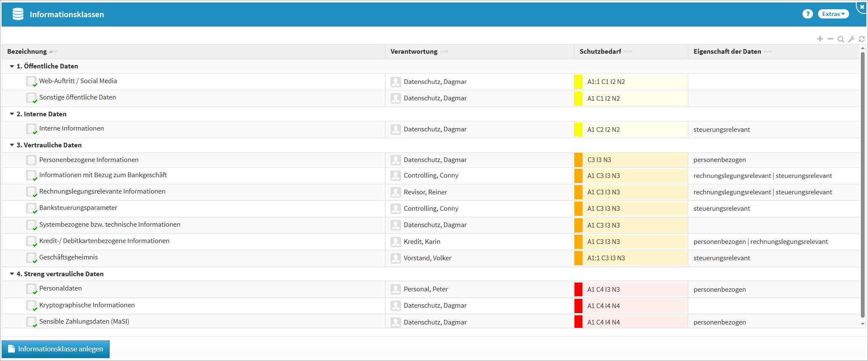
Task: Click user avatar next to Vorstand, Volker
Action: (395, 258)
